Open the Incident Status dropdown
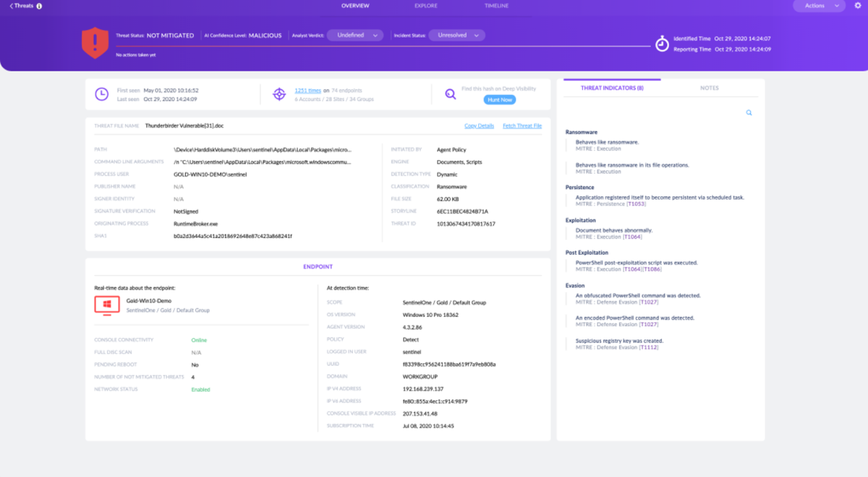868x477 pixels. click(456, 34)
